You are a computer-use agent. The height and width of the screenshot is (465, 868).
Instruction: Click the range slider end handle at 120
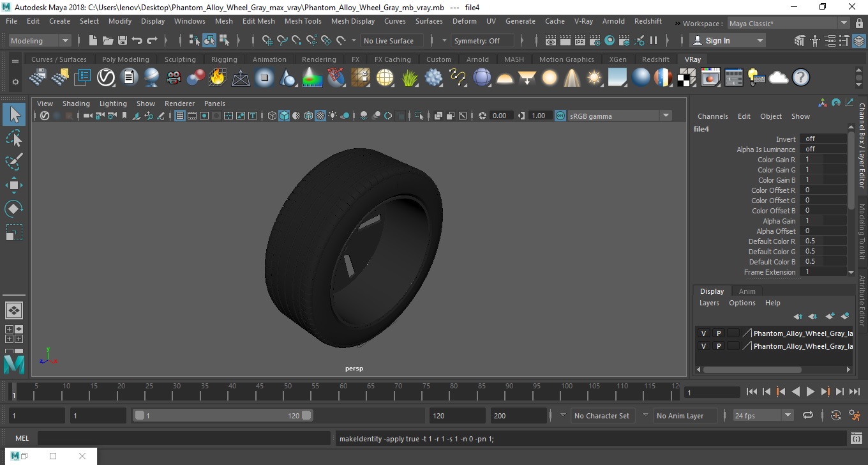pyautogui.click(x=306, y=415)
